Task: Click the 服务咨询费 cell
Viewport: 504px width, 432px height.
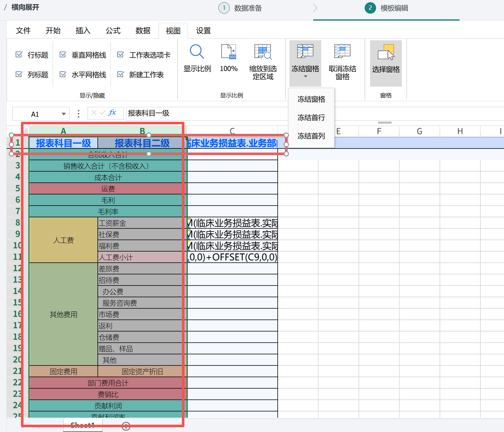Action: point(142,303)
